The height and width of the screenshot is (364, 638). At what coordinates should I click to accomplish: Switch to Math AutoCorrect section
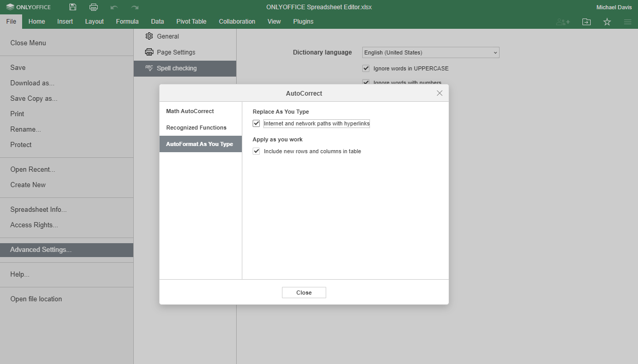point(190,111)
